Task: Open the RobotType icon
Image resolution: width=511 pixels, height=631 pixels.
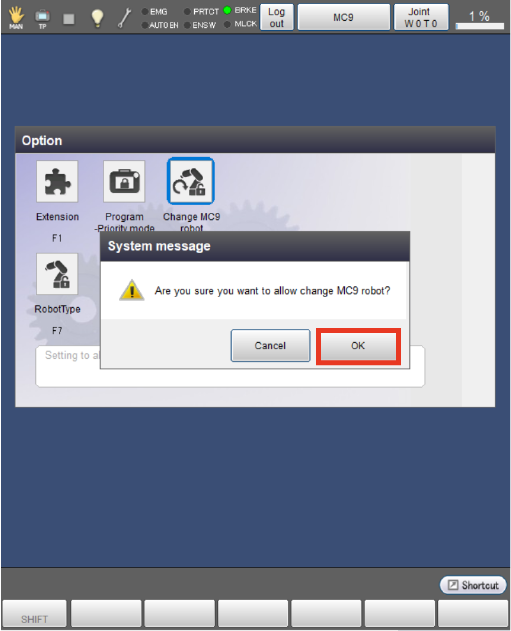Action: 57,274
